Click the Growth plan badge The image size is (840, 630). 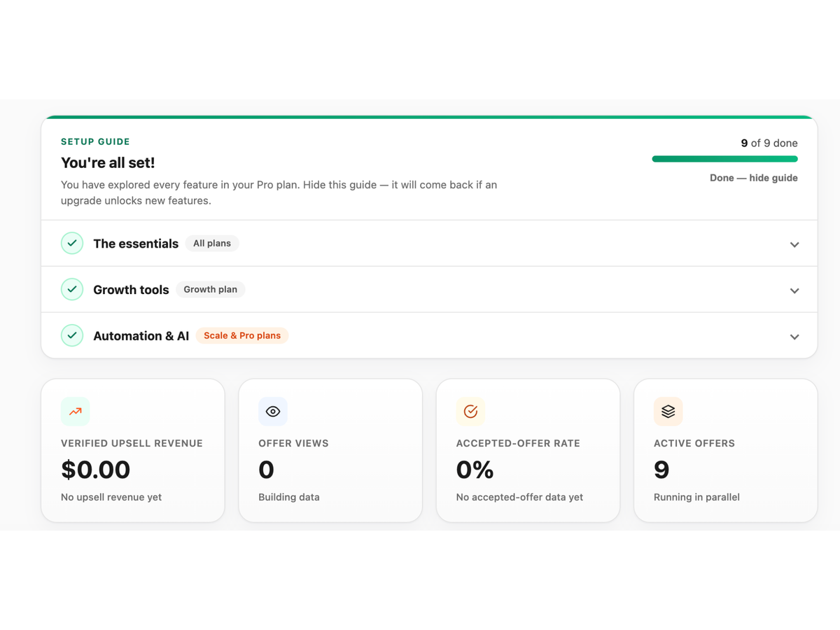point(210,289)
